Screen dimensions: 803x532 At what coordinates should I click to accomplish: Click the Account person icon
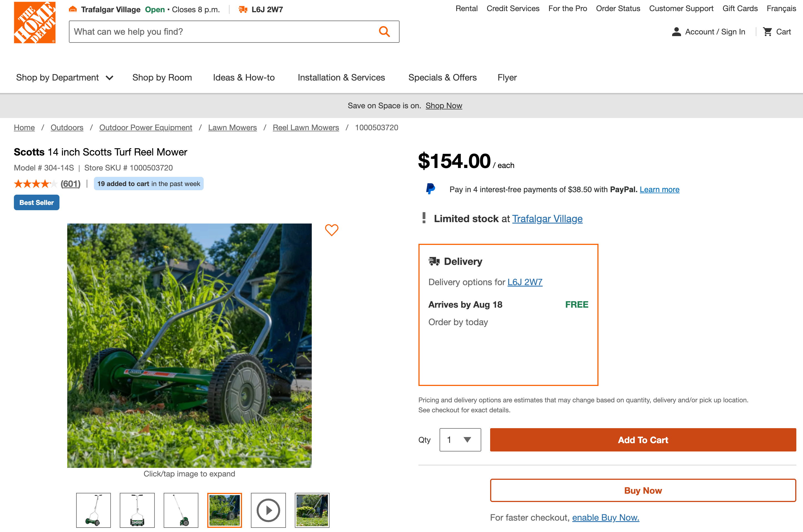point(676,32)
